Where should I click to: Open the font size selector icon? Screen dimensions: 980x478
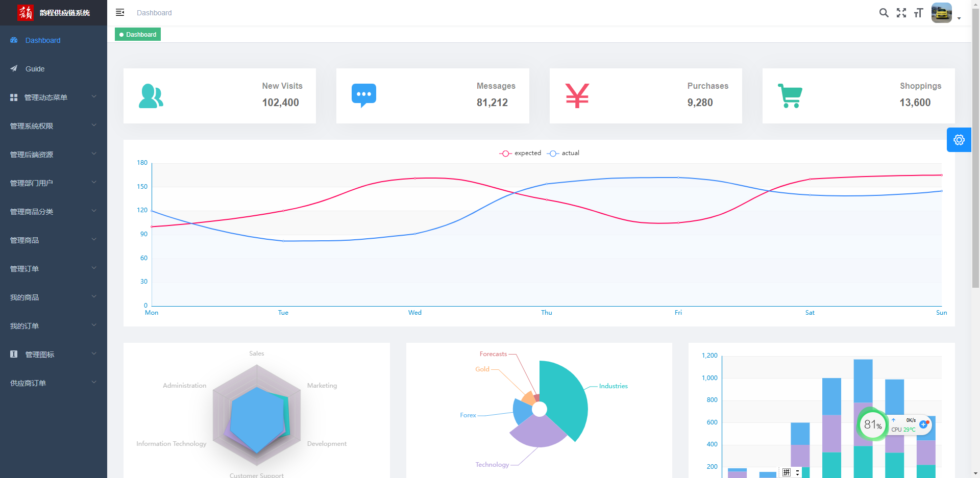918,13
